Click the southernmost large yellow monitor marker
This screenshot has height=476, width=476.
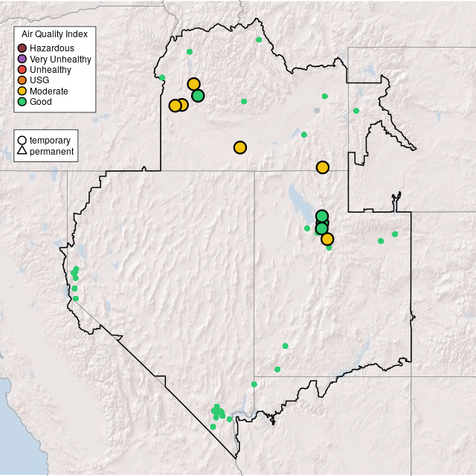[x=327, y=239]
